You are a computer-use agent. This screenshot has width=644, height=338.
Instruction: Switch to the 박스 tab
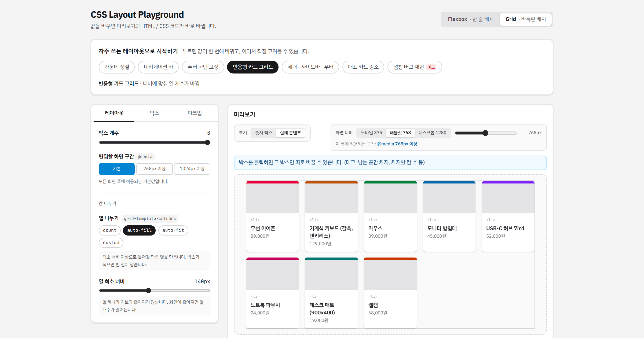pos(154,113)
